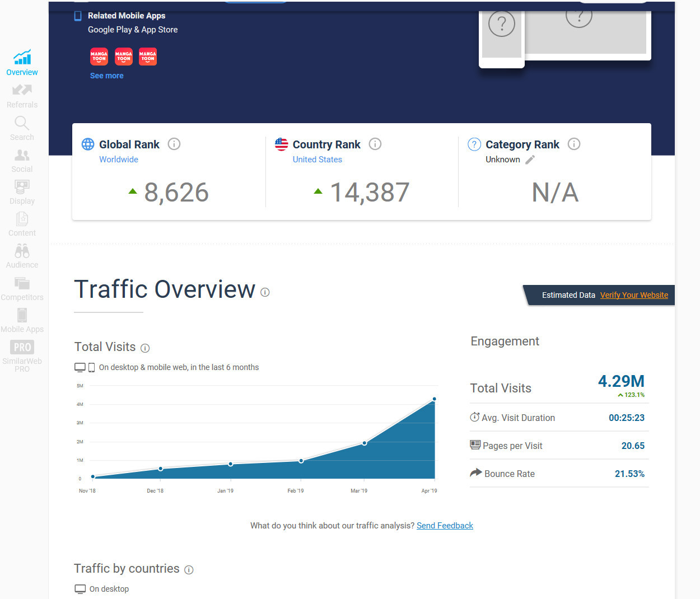Open the United States country rank link
Screen dimensions: 700x599
pyautogui.click(x=317, y=160)
